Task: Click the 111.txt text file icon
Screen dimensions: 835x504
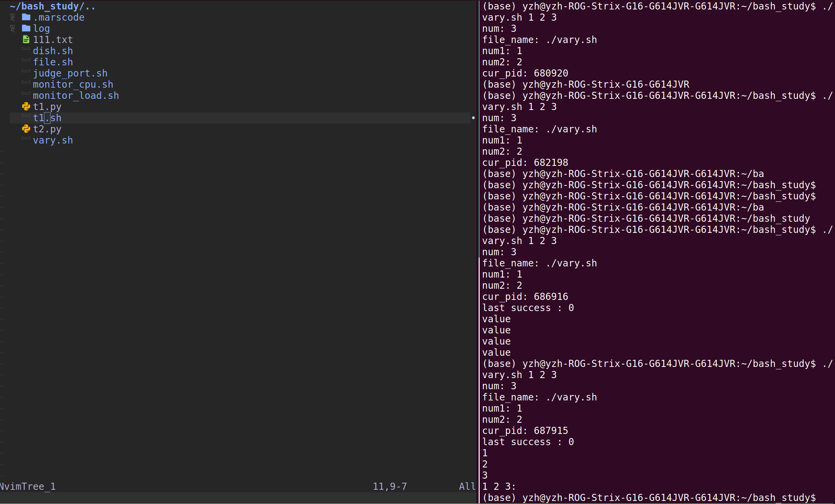Action: pos(26,39)
